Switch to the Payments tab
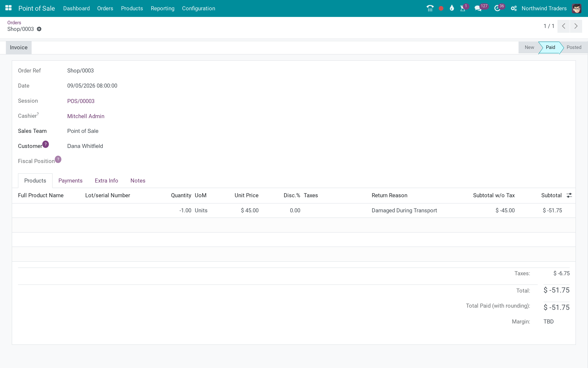 tap(70, 181)
